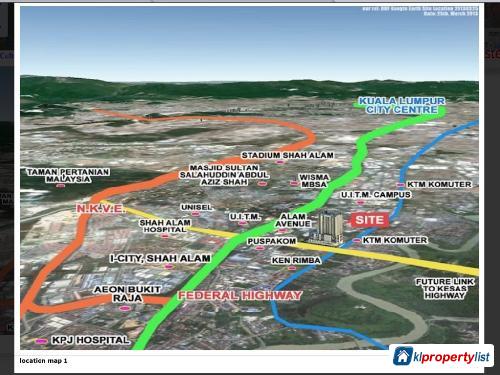The height and width of the screenshot is (375, 500).
Task: Click the U.I.T.M. label left of Alam Avenue
Action: point(245,217)
